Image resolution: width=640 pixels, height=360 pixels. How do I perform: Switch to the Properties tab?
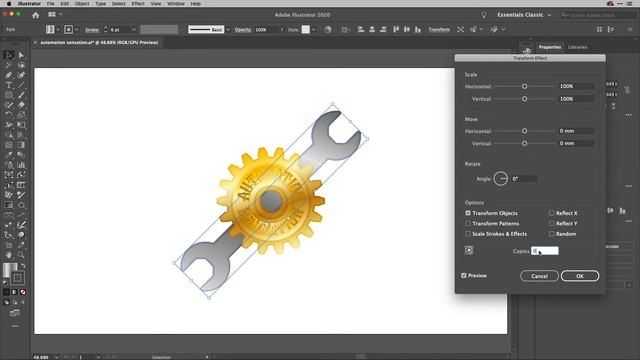click(x=550, y=47)
